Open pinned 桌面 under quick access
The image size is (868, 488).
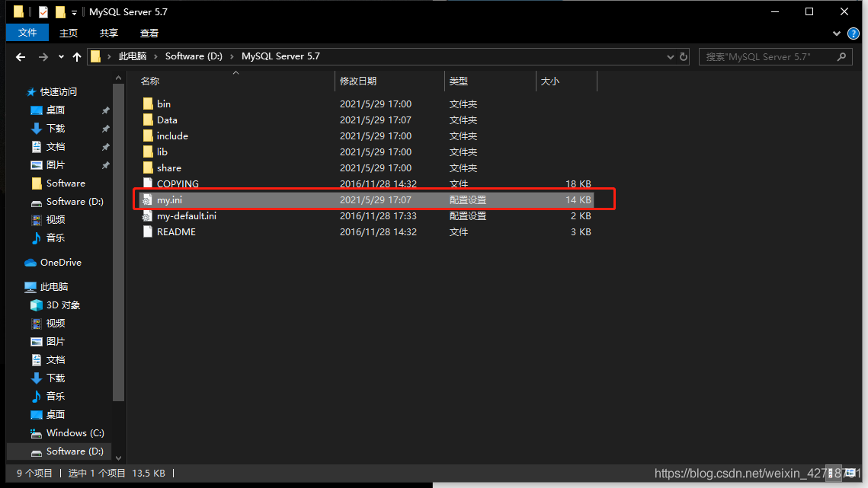point(56,110)
